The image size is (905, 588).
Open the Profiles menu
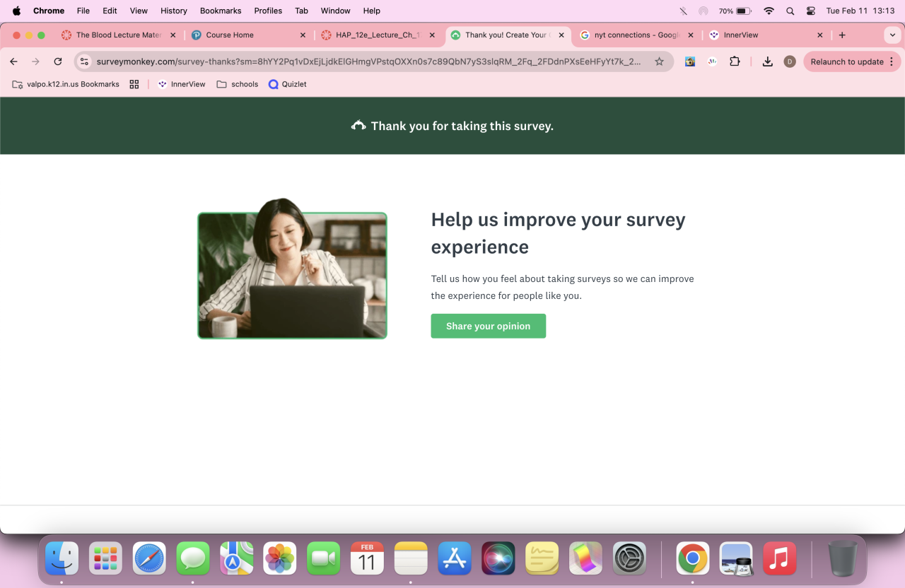[x=268, y=11]
